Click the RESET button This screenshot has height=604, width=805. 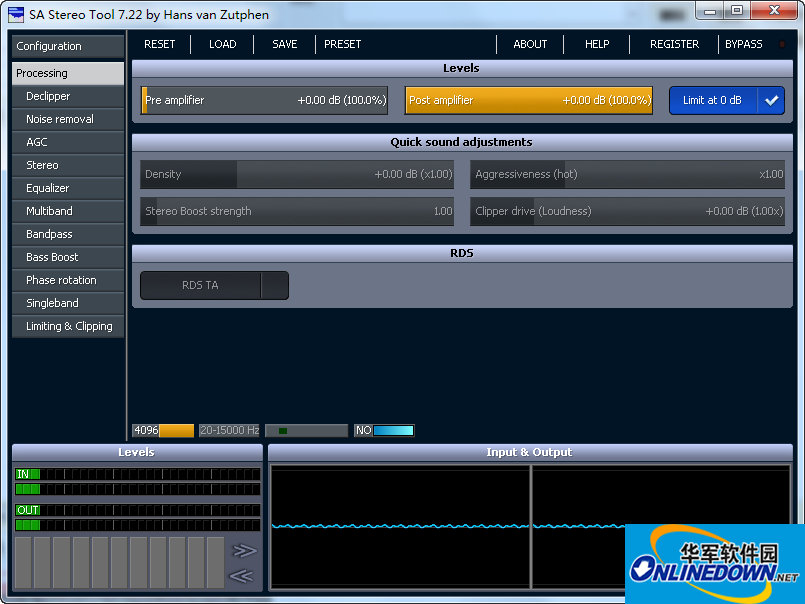pyautogui.click(x=159, y=44)
